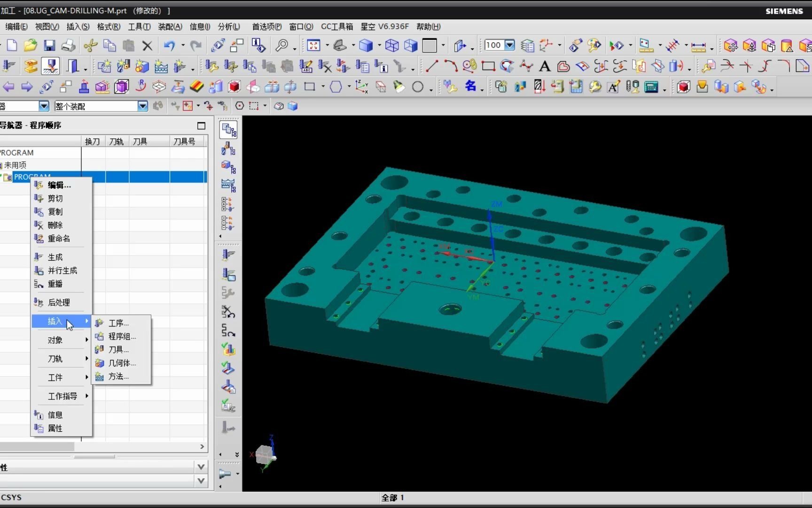Click the Save icon in toolbar
The width and height of the screenshot is (812, 508).
[49, 46]
